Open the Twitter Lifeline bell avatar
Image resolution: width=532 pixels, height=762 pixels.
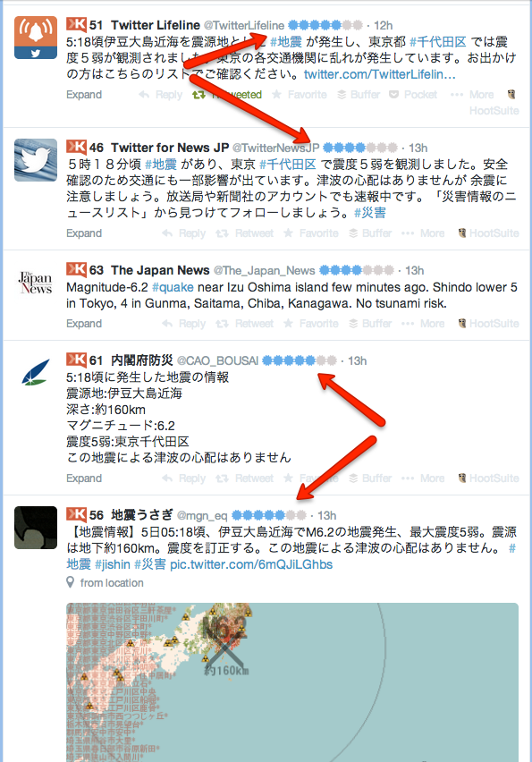(x=36, y=38)
